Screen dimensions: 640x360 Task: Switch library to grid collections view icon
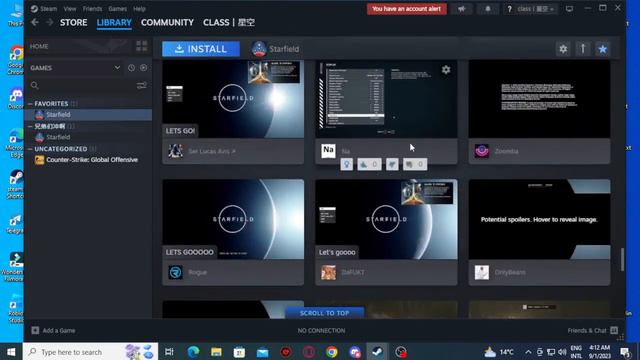[x=142, y=46]
